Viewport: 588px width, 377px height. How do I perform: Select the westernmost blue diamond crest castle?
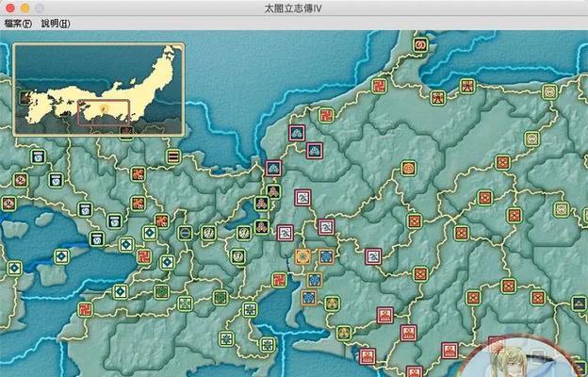pos(15,269)
